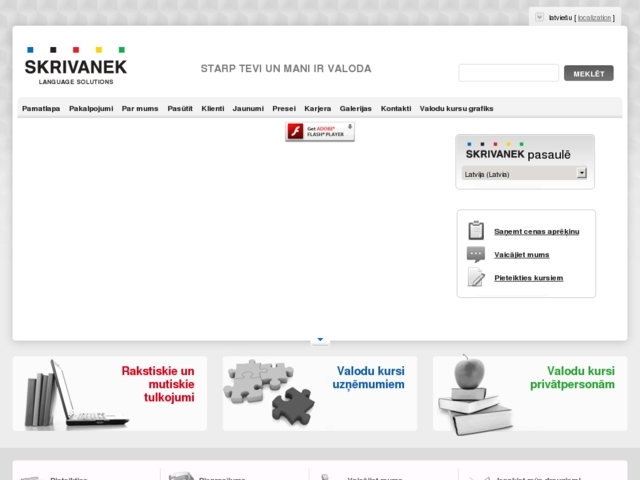Open the Pakalpojumi menu item
Viewport: 640px width, 480px height.
coord(90,108)
